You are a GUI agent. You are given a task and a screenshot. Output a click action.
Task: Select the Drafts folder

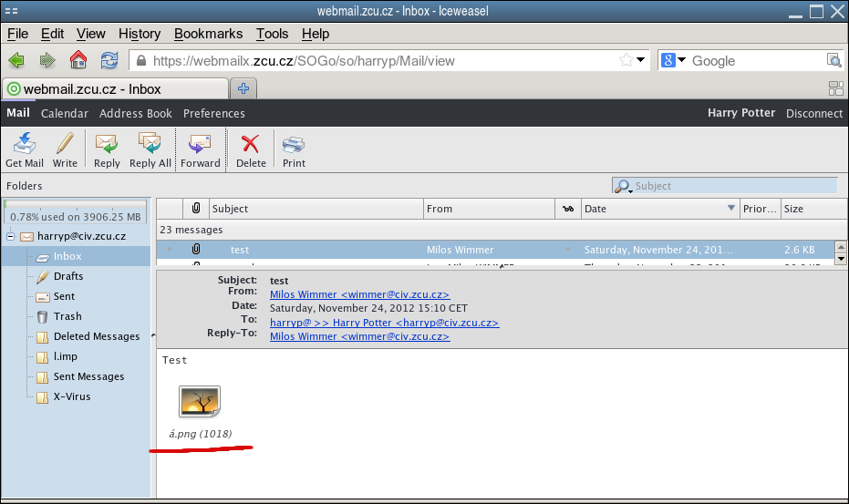tap(68, 276)
